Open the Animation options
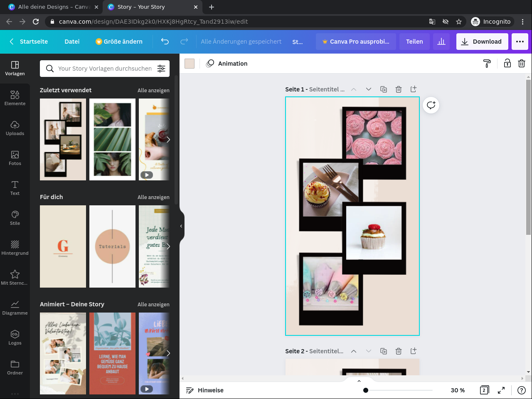The image size is (532, 399). (227, 64)
